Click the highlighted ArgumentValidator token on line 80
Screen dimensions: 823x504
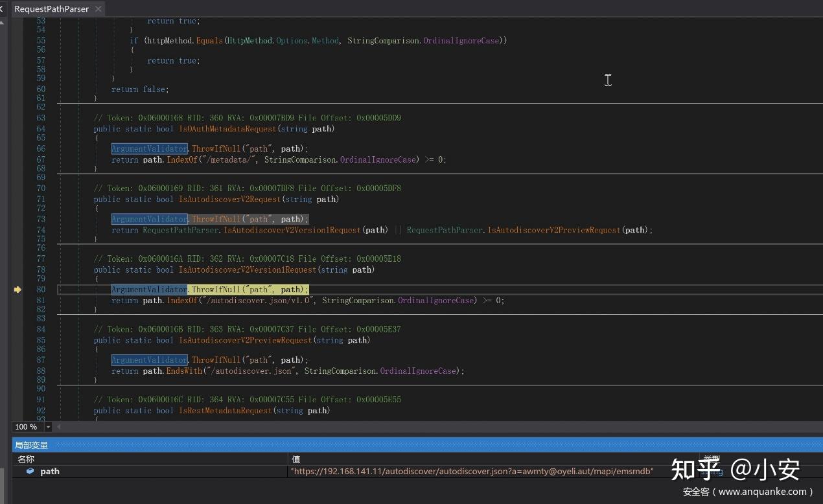[x=149, y=290]
